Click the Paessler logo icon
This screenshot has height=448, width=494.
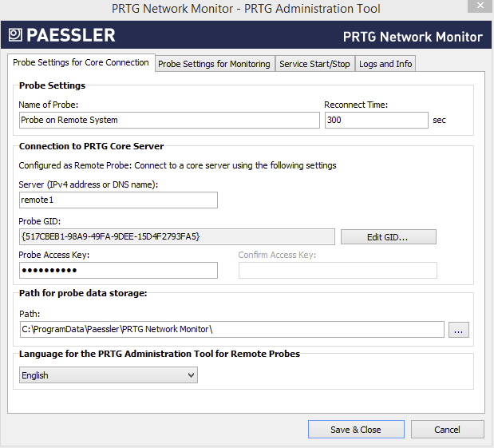click(15, 34)
